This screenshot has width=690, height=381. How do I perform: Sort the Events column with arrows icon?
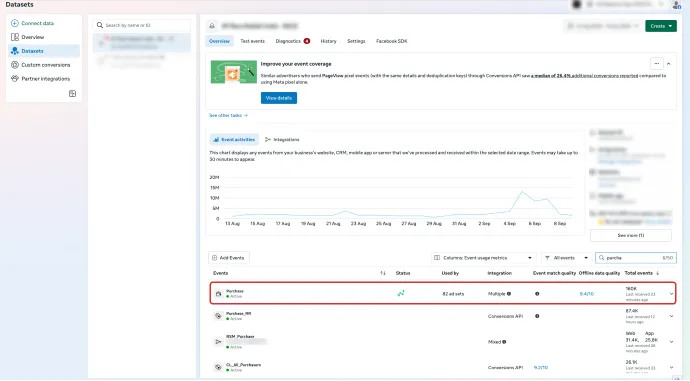383,273
